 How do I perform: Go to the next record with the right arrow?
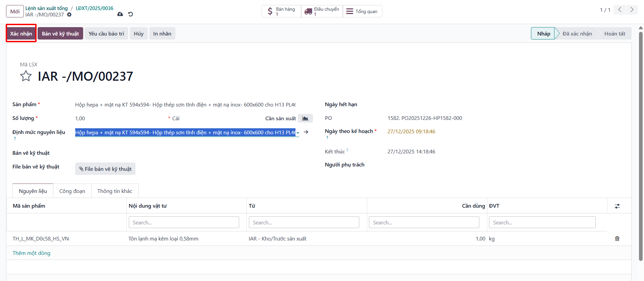pos(632,10)
